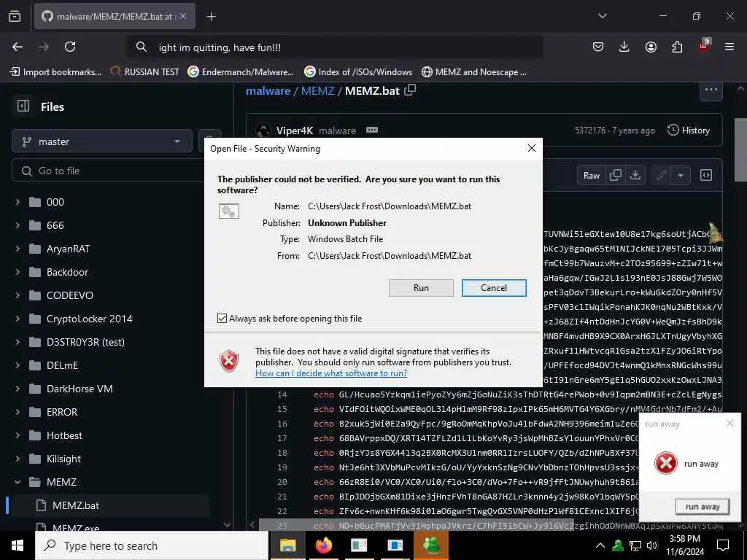Copy raw file contents icon
Image resolution: width=747 pixels, height=560 pixels.
click(616, 175)
